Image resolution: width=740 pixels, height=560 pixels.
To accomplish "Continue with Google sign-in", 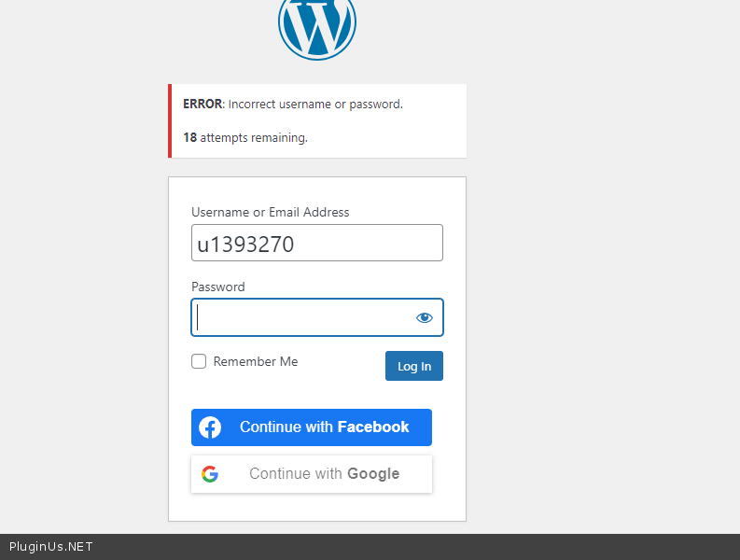I will coord(312,474).
